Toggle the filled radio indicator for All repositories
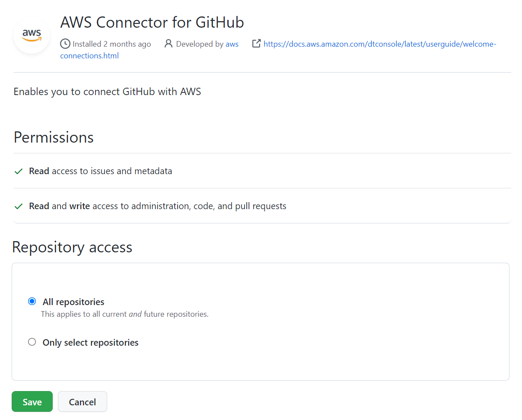This screenshot has width=522, height=420. [32, 301]
